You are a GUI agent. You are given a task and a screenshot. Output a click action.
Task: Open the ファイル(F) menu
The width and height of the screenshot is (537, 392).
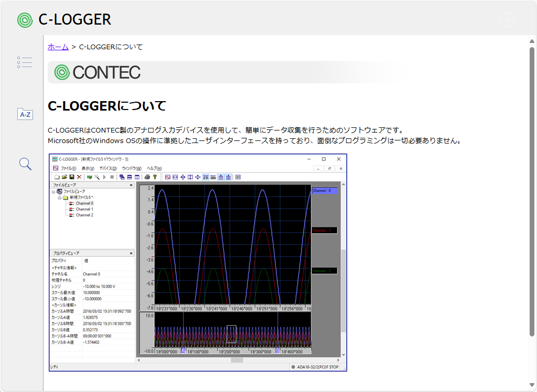tap(68, 168)
